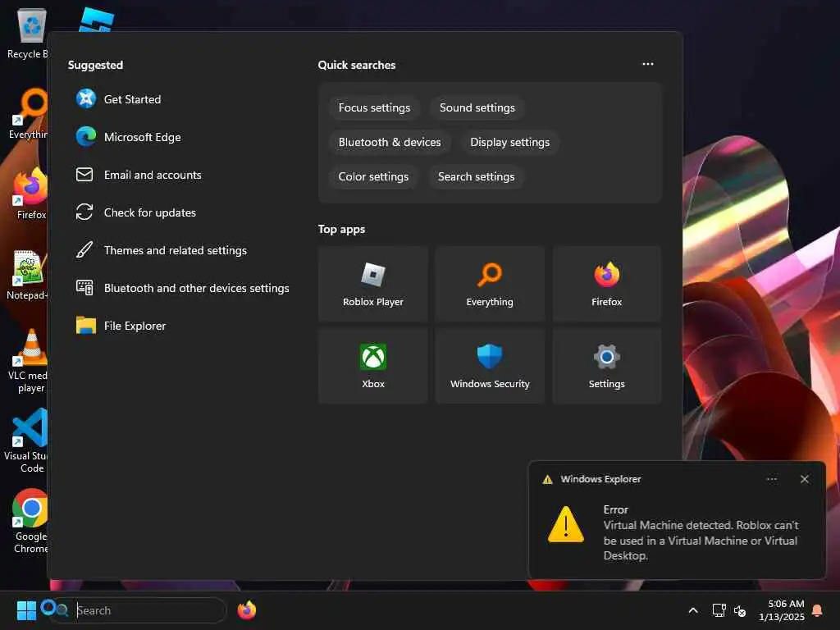
Task: Select the Roblox desktop icon at top
Action: [97, 21]
